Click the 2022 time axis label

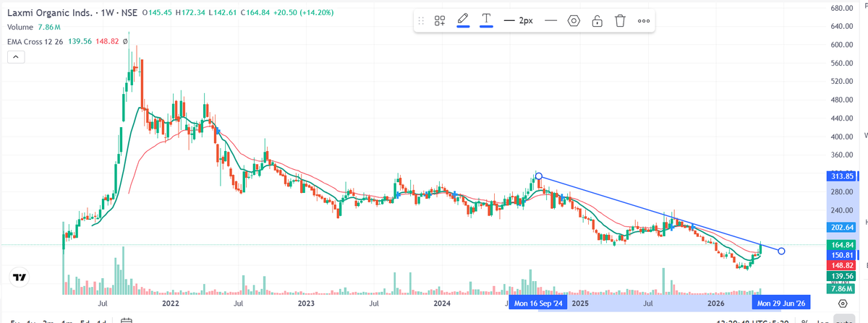[171, 303]
